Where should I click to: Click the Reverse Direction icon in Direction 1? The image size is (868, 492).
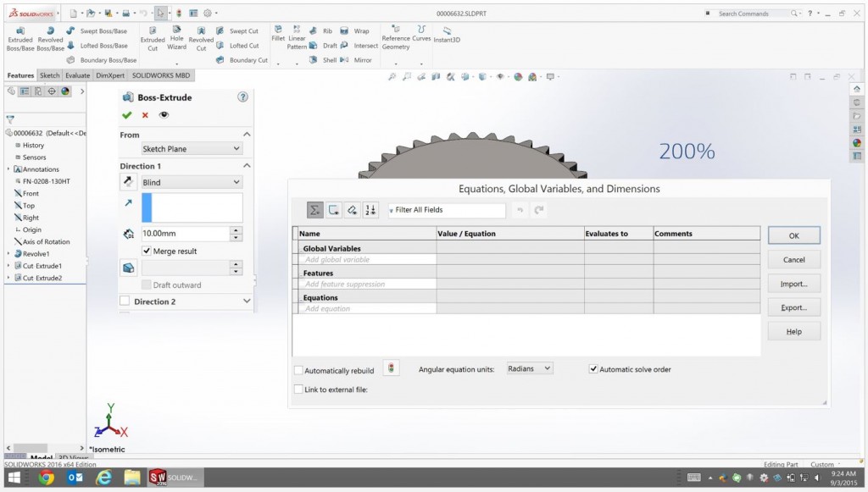point(129,182)
